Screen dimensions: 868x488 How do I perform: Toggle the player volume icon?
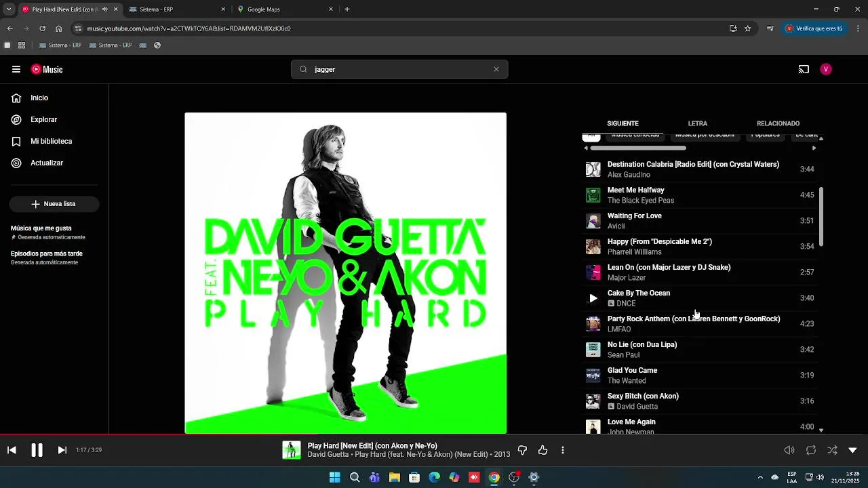[x=789, y=450]
